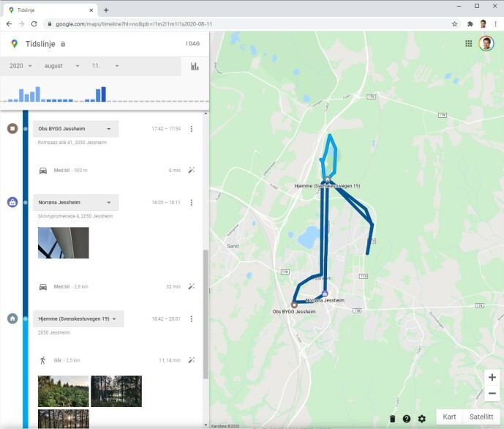Edit the 32 min car trip

pyautogui.click(x=192, y=286)
